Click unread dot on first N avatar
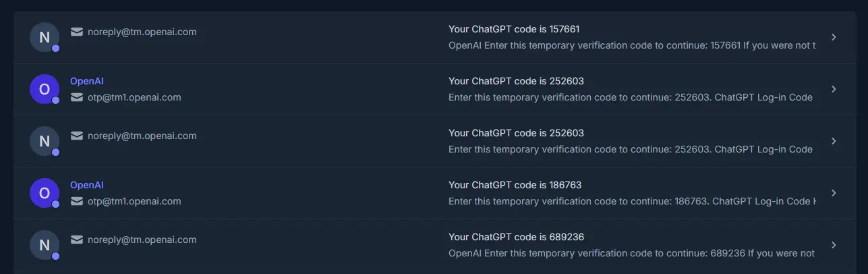 point(55,49)
